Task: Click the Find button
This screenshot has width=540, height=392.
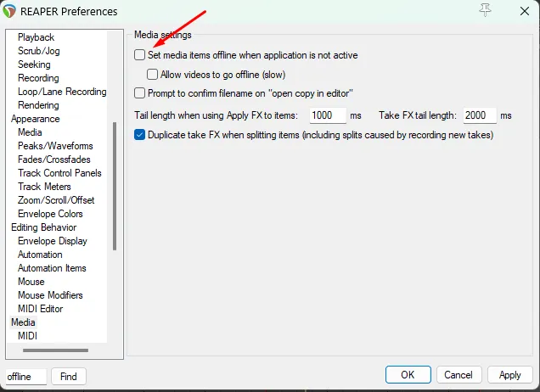Action: [x=69, y=377]
